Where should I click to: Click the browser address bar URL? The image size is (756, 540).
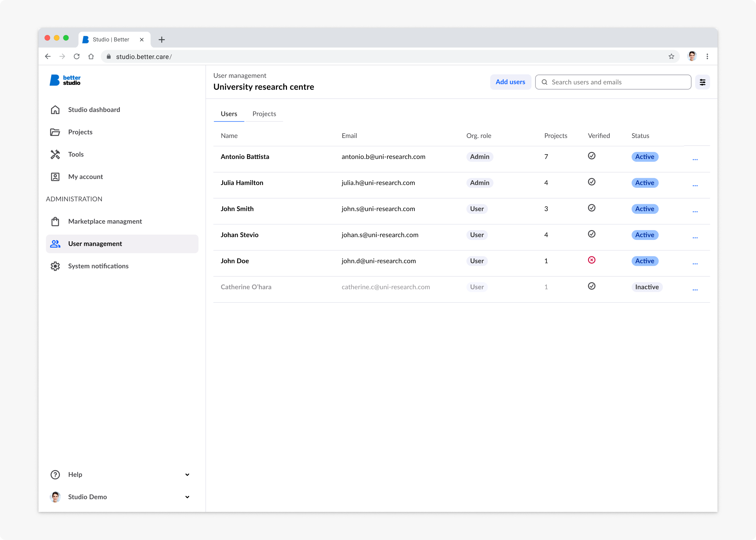(x=144, y=57)
